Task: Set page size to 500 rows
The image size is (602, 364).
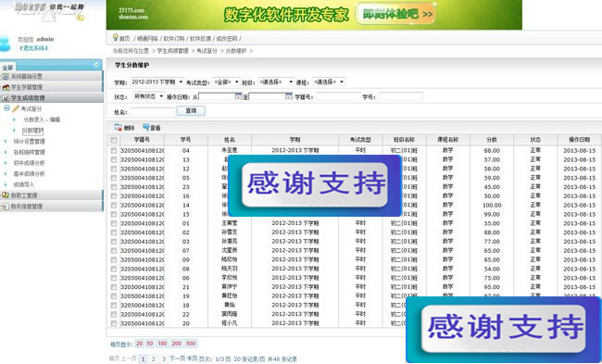Action: pos(191,344)
